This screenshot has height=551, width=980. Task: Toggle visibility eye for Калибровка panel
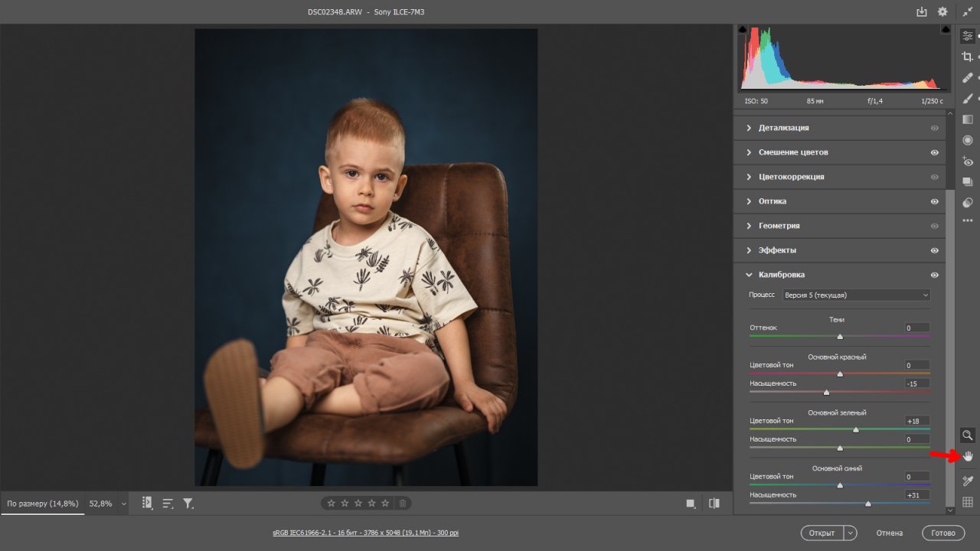[934, 275]
